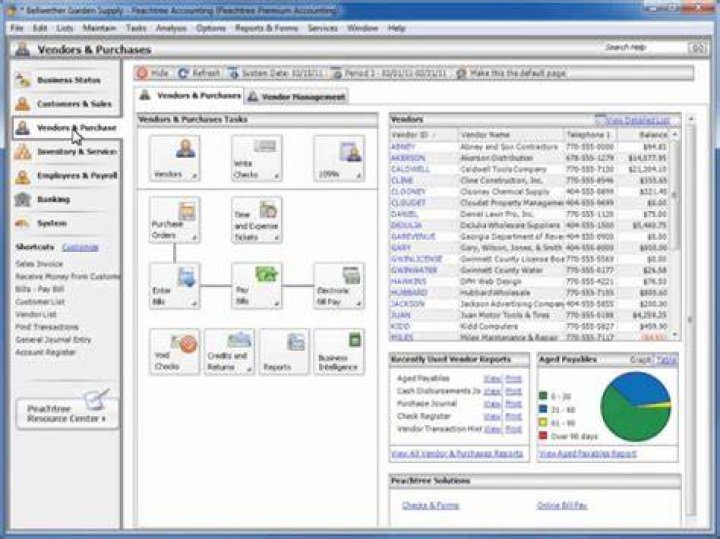Open the Purchase Orders task
The height and width of the screenshot is (539, 720).
(x=174, y=220)
